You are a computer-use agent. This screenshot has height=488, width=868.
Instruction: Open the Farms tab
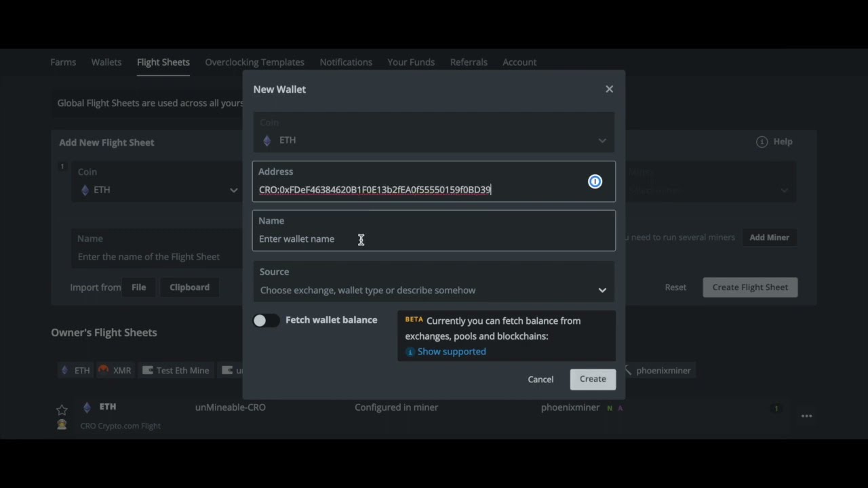tap(63, 62)
